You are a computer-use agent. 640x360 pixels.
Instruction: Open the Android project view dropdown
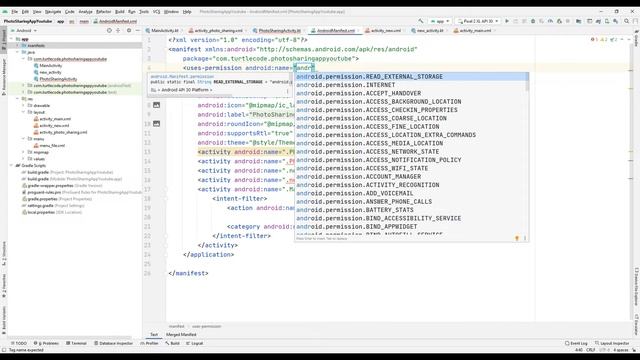click(24, 31)
